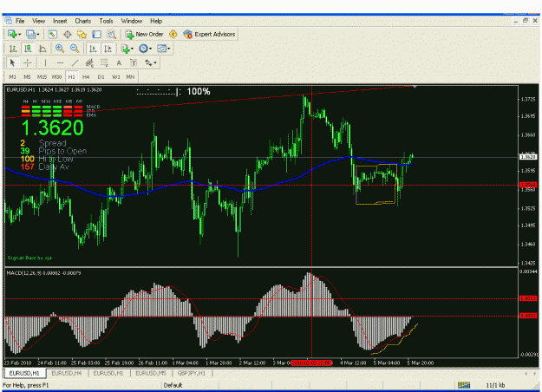Viewport: 542px width, 392px height.
Task: Switch timeframe to M15
Action: [42, 76]
